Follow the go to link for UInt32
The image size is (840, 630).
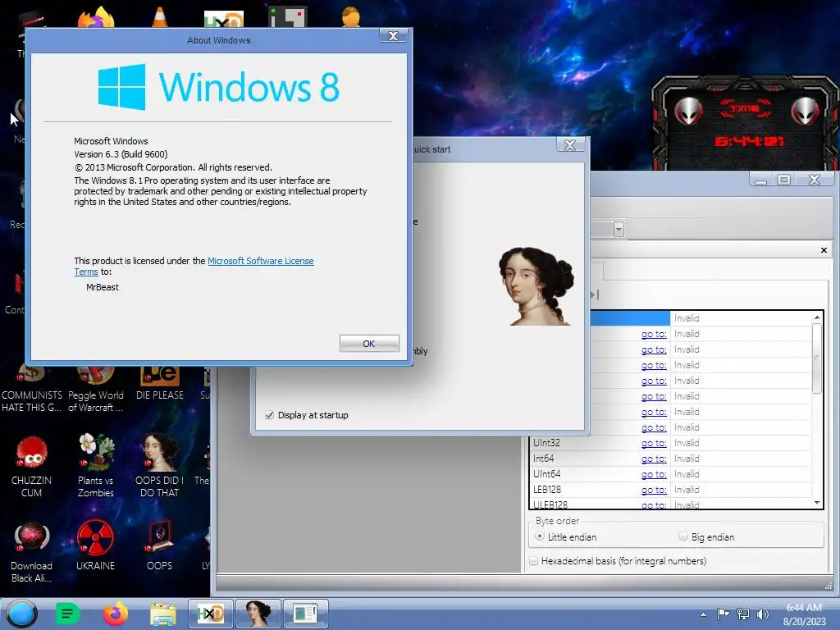pos(654,443)
